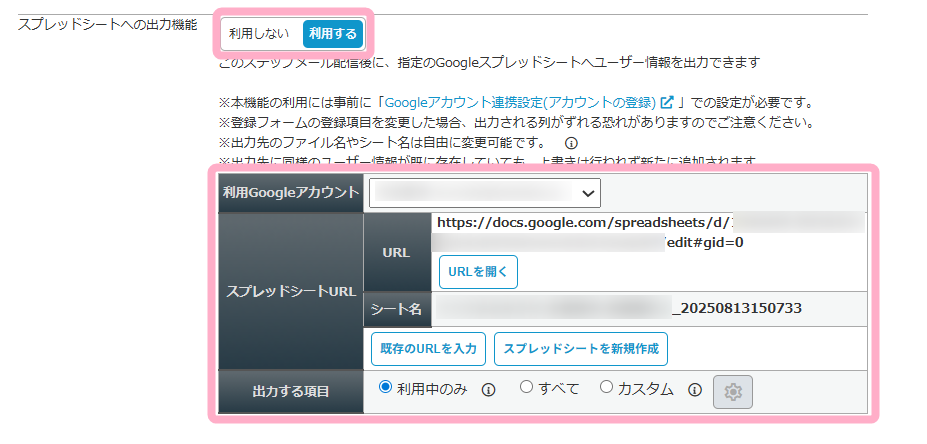Select the 利用する toggle option
The height and width of the screenshot is (444, 927).
click(x=333, y=34)
